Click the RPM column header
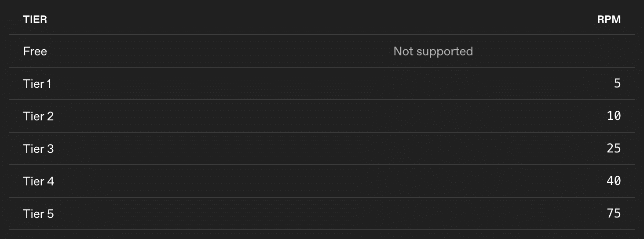Screen dimensions: 644x239 [609, 19]
